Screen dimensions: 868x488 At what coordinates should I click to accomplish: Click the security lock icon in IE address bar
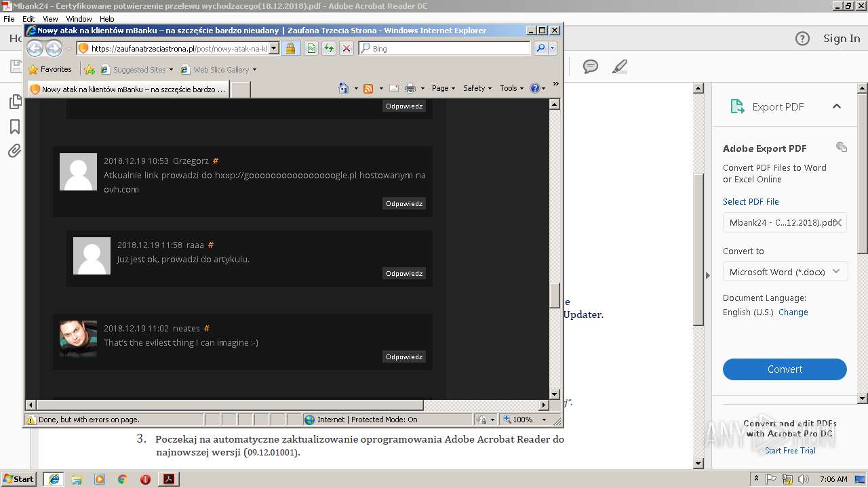point(290,48)
